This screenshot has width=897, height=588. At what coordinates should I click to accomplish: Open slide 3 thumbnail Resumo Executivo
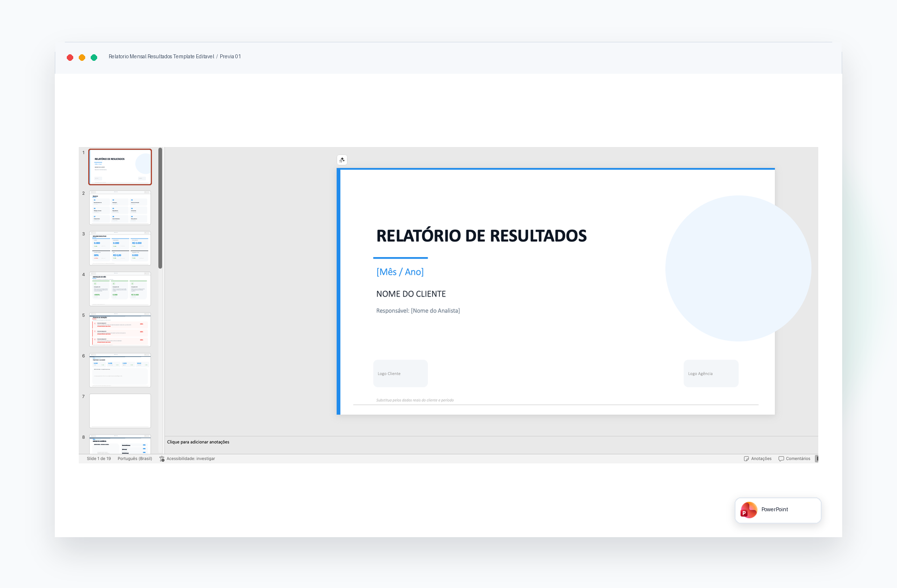click(x=120, y=248)
